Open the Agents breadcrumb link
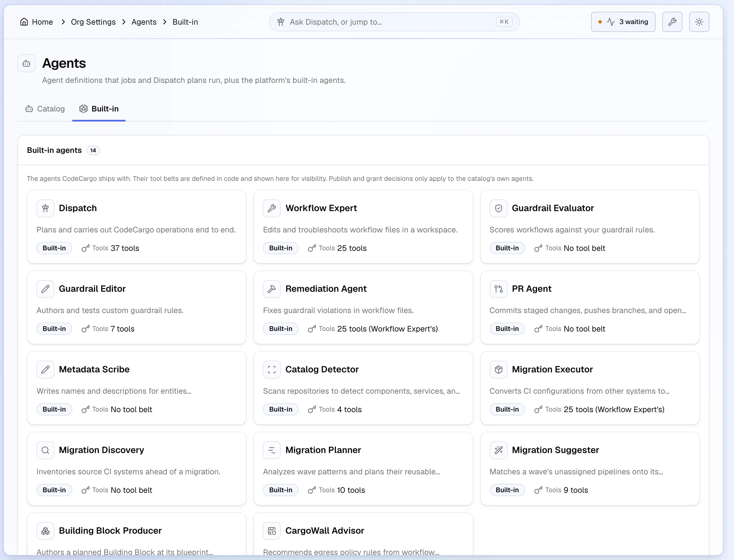Screen dimensions: 734x560 click(144, 22)
